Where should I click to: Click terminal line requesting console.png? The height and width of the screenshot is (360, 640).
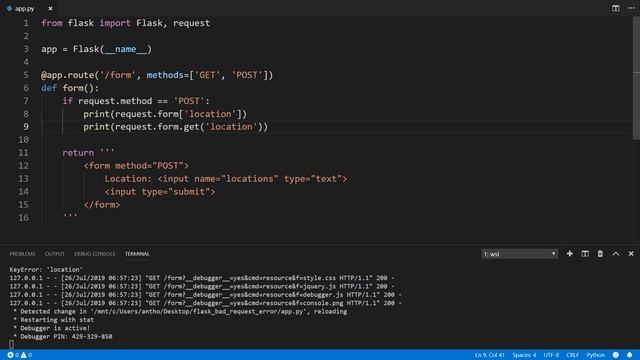click(205, 303)
